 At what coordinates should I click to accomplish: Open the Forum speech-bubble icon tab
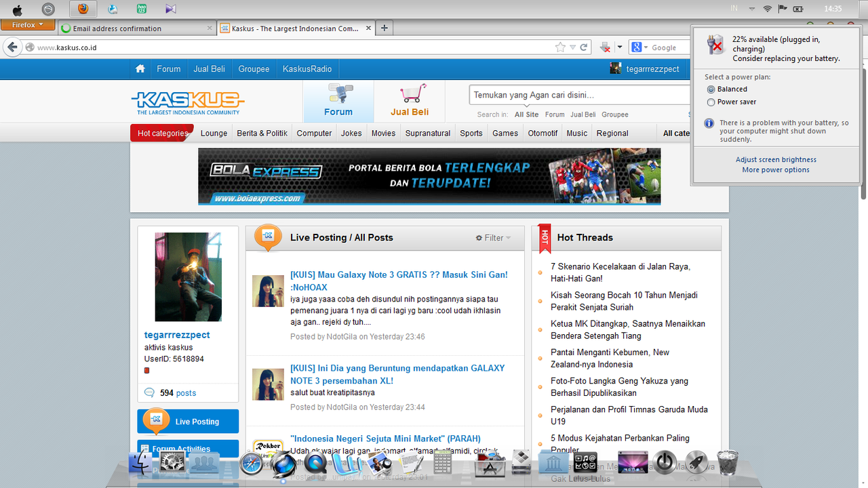coord(338,101)
